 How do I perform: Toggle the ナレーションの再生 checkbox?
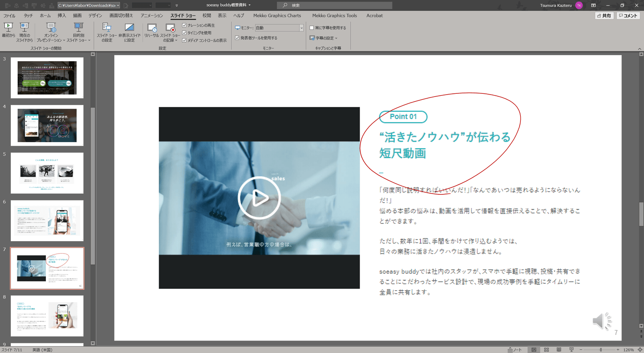[x=184, y=25]
